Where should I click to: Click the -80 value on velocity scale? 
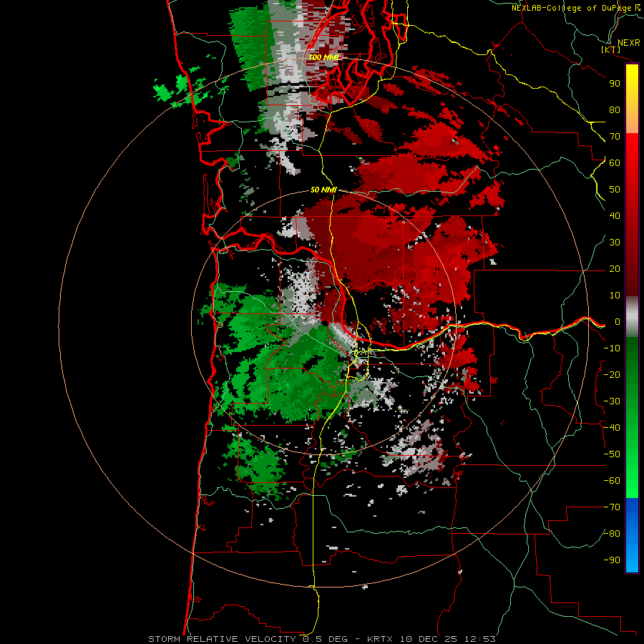click(612, 534)
